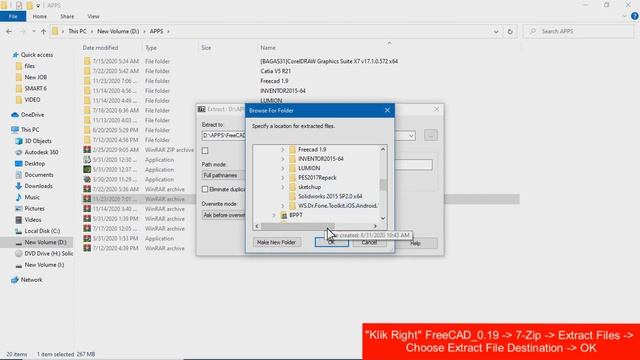Open Documents in navigation pane
Viewport: 640px width, 360px height.
click(x=39, y=175)
